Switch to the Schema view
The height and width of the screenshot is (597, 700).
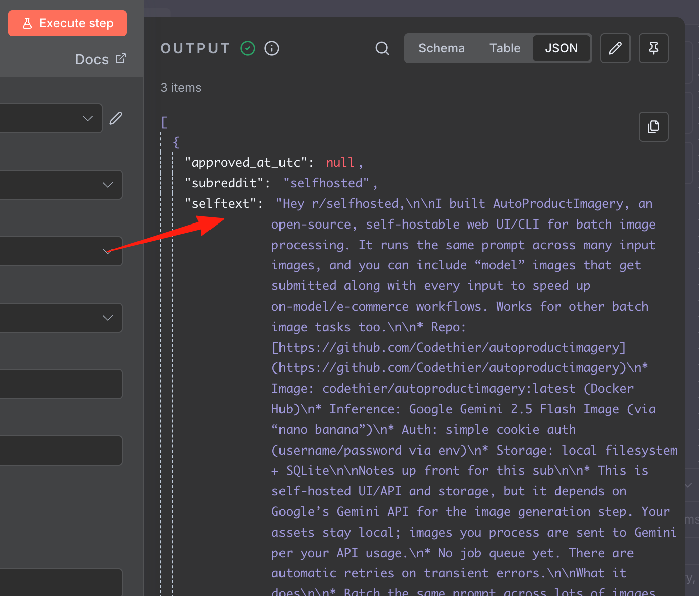tap(442, 48)
